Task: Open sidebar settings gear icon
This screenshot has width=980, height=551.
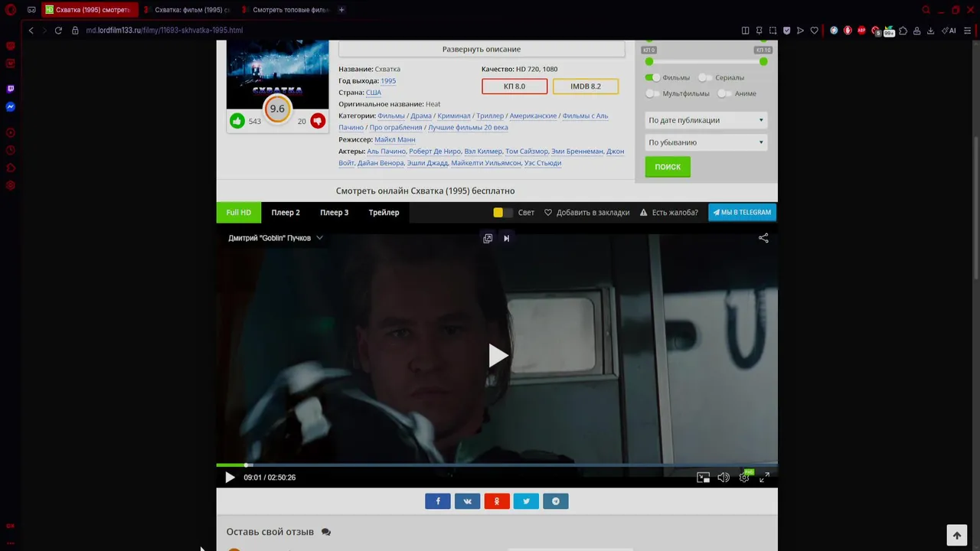Action: pos(11,185)
